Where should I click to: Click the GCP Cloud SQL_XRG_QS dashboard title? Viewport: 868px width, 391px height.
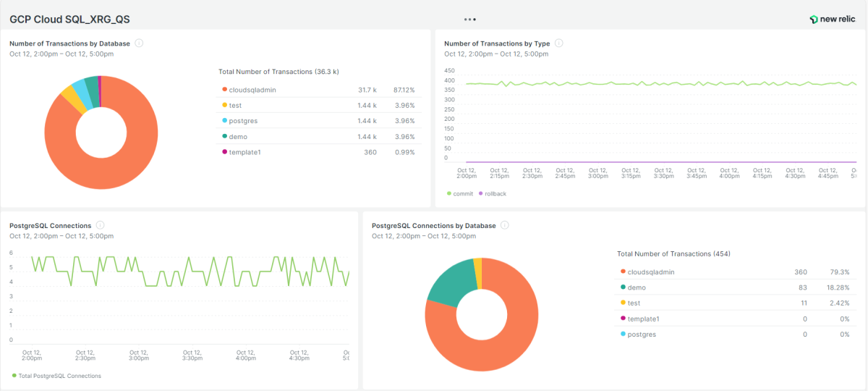coord(69,20)
